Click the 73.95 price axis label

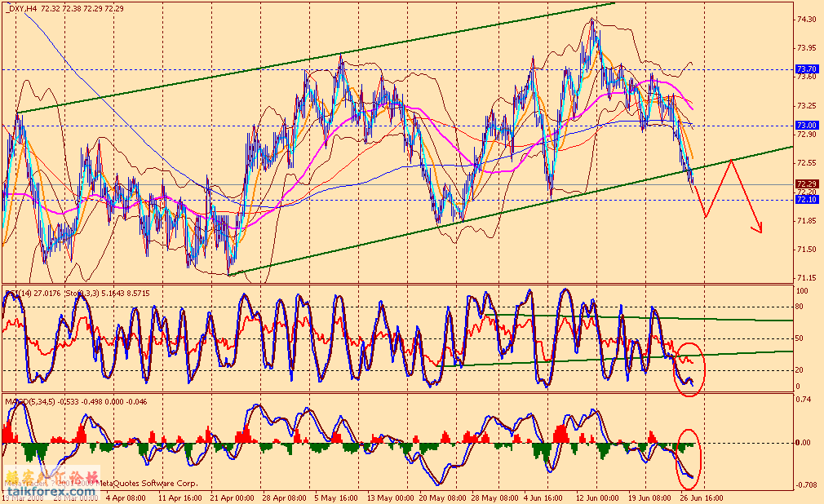click(806, 48)
